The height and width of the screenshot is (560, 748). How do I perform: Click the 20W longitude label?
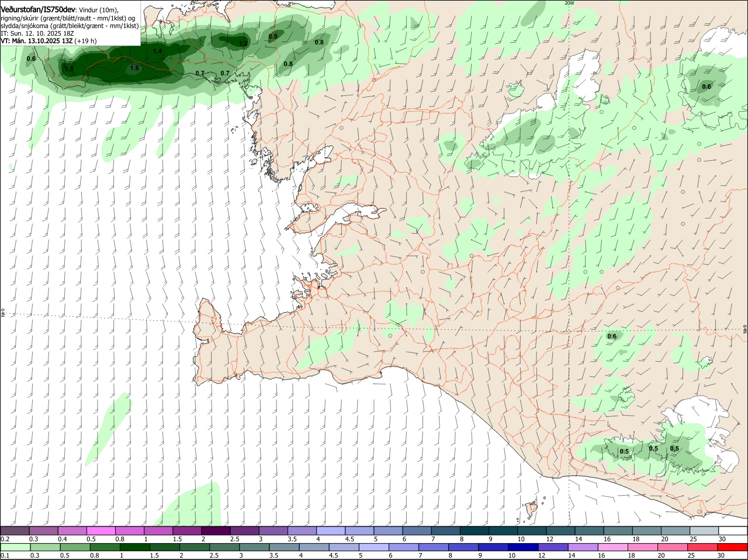coord(570,3)
